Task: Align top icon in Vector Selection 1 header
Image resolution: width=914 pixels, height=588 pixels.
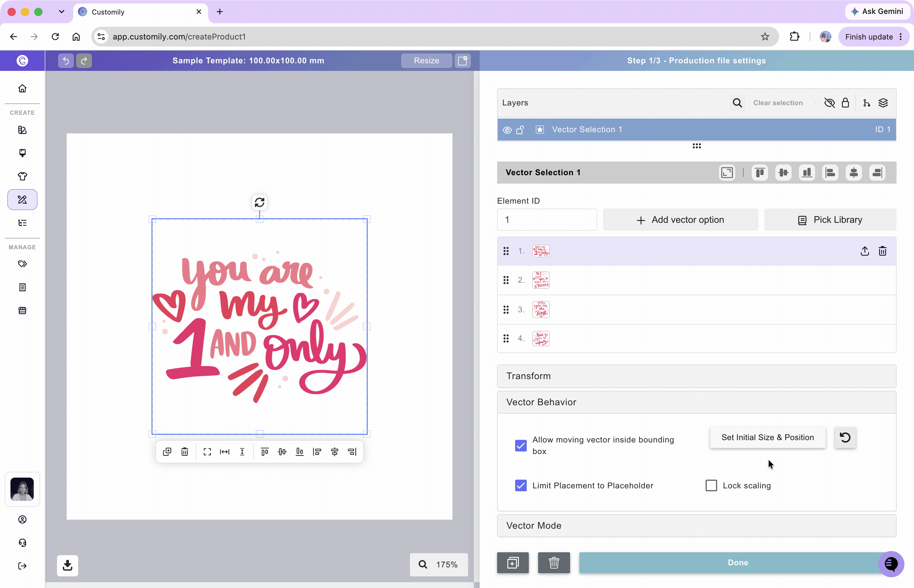Action: [760, 173]
